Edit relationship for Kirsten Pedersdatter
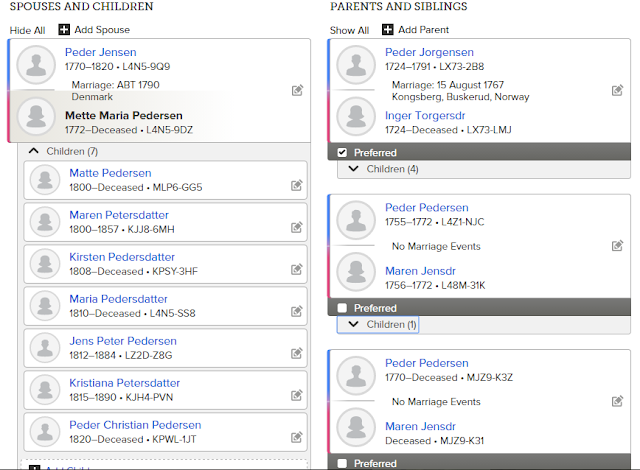 (297, 270)
